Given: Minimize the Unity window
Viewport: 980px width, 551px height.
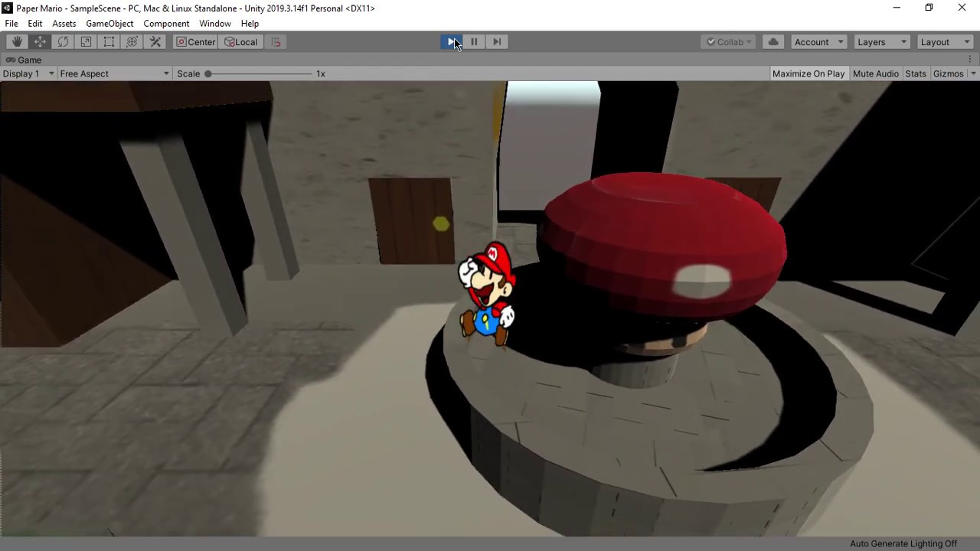Looking at the screenshot, I should (897, 8).
